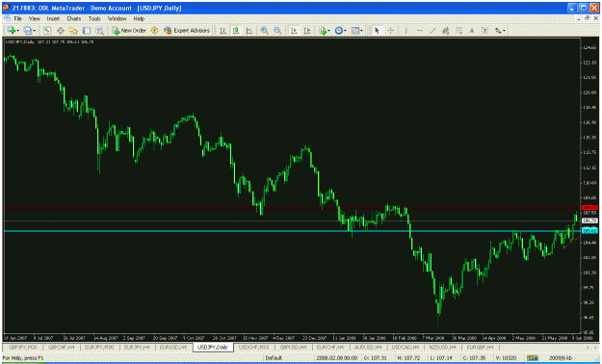Select the Text tool marked A

click(x=472, y=31)
